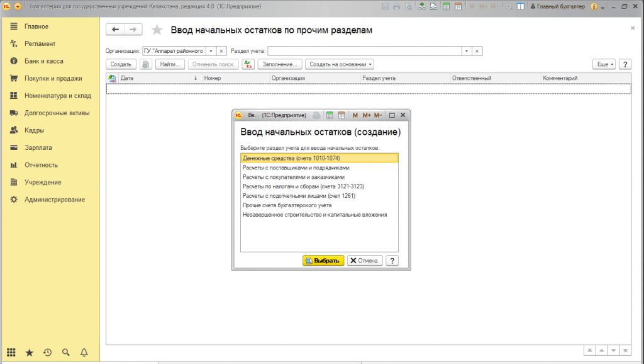The width and height of the screenshot is (644, 364).
Task: Open the favorites star in bottom sidebar
Action: tap(29, 353)
